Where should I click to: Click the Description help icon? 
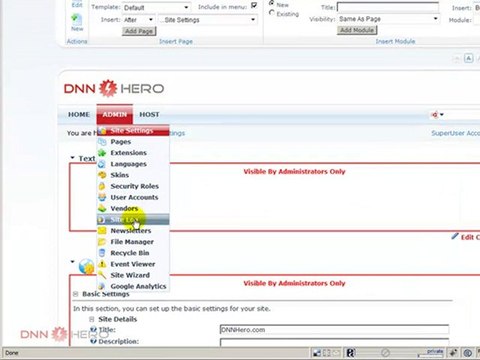coord(93,341)
